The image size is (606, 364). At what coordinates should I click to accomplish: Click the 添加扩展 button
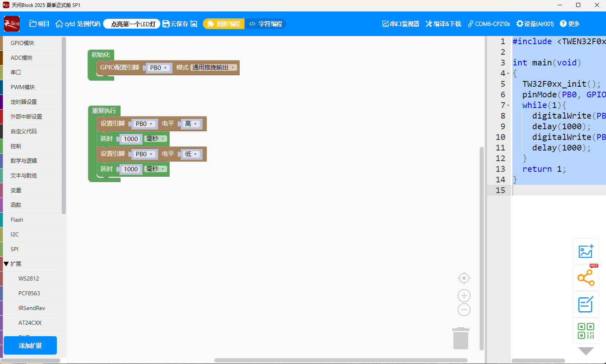pos(30,346)
